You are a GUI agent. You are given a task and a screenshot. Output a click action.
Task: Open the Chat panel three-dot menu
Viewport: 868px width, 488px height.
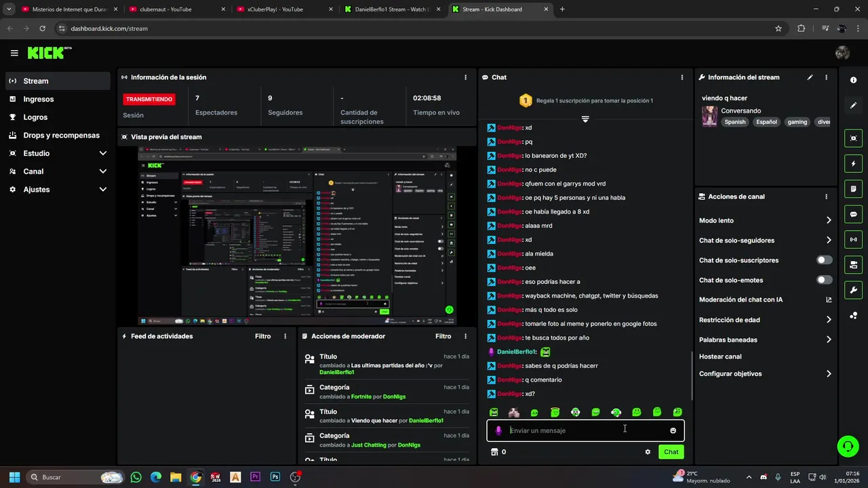tap(682, 77)
